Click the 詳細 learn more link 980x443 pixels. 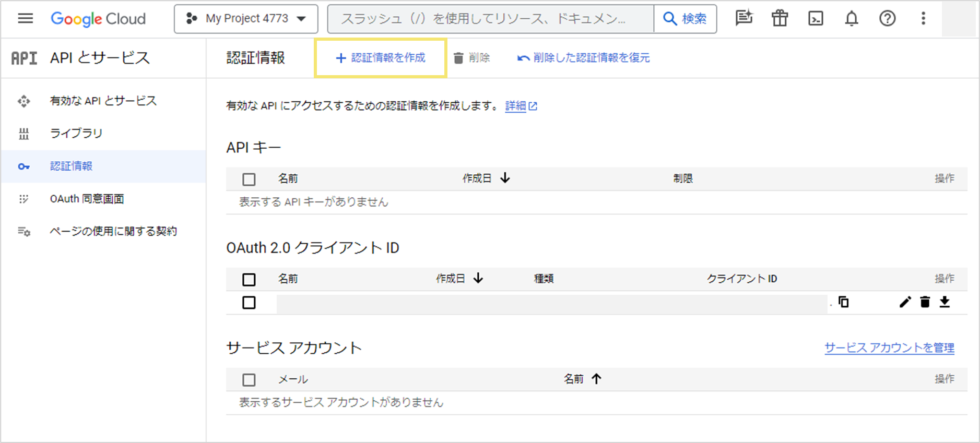[x=521, y=106]
